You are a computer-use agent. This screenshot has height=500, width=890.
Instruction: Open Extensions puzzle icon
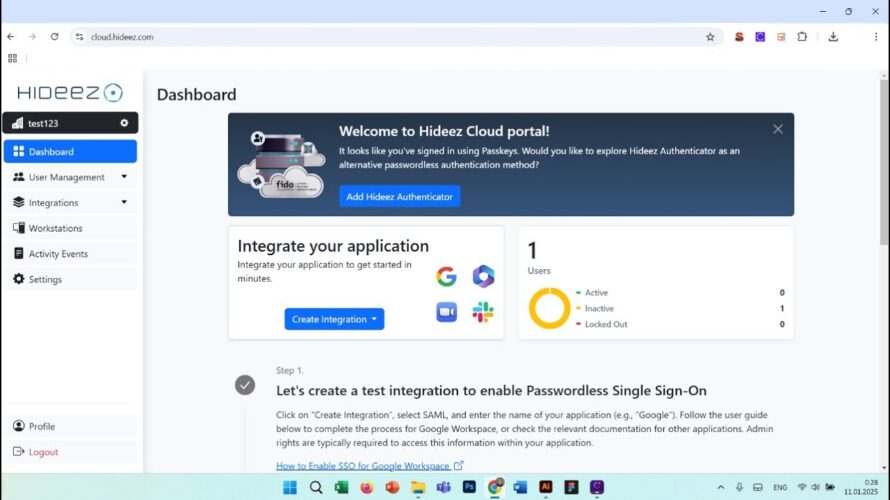802,37
